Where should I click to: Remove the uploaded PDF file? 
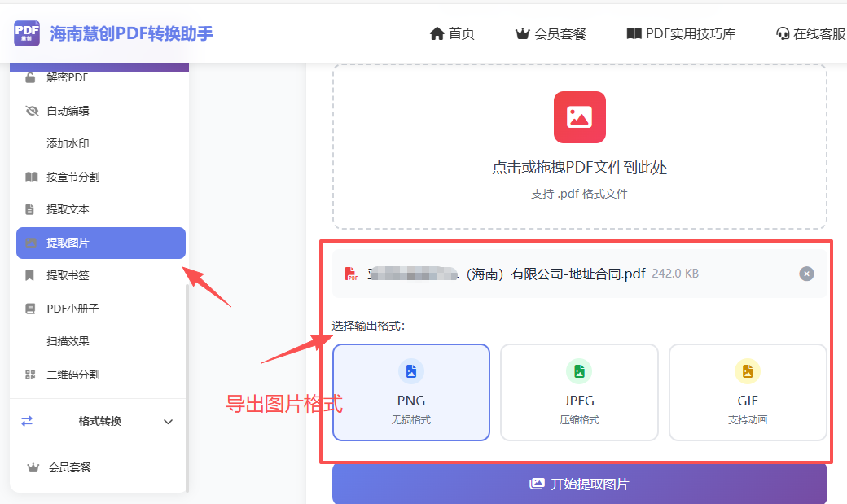point(806,274)
